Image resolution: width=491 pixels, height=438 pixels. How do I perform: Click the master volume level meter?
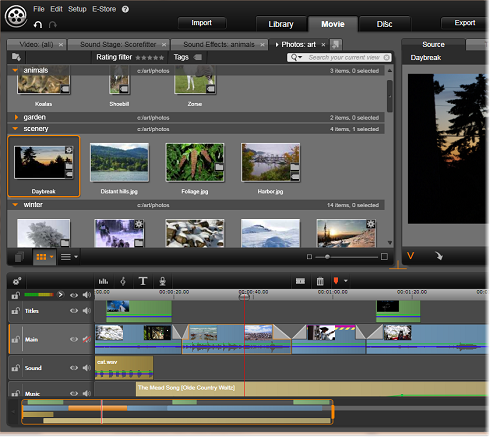click(x=39, y=295)
